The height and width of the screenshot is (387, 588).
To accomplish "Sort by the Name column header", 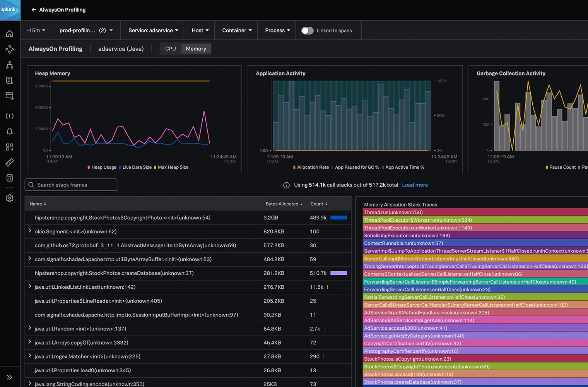I will click(x=38, y=204).
